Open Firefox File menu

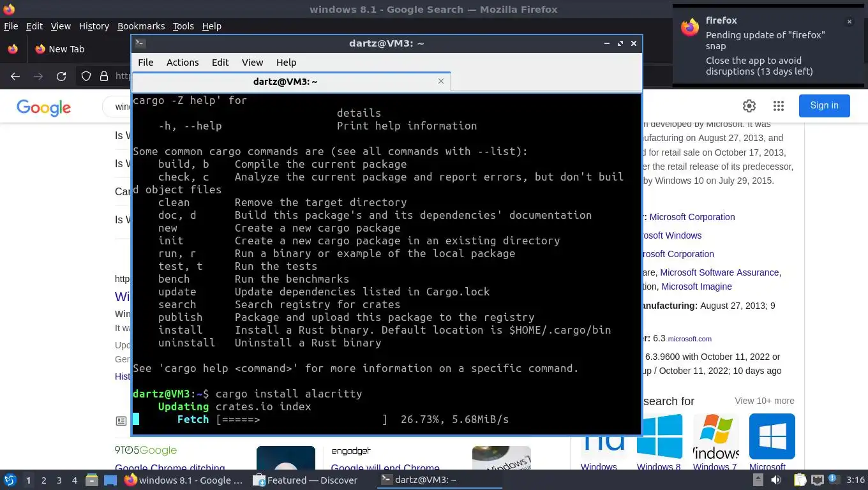tap(11, 26)
